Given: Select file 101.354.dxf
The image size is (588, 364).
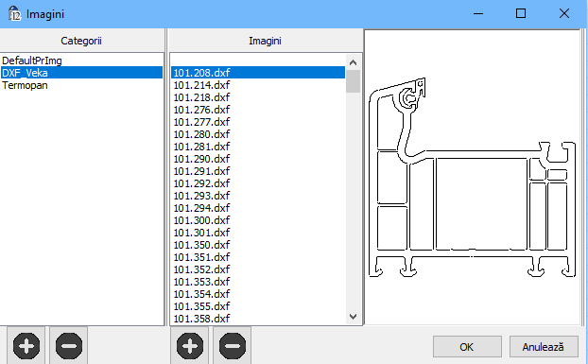Looking at the screenshot, I should pyautogui.click(x=258, y=294).
